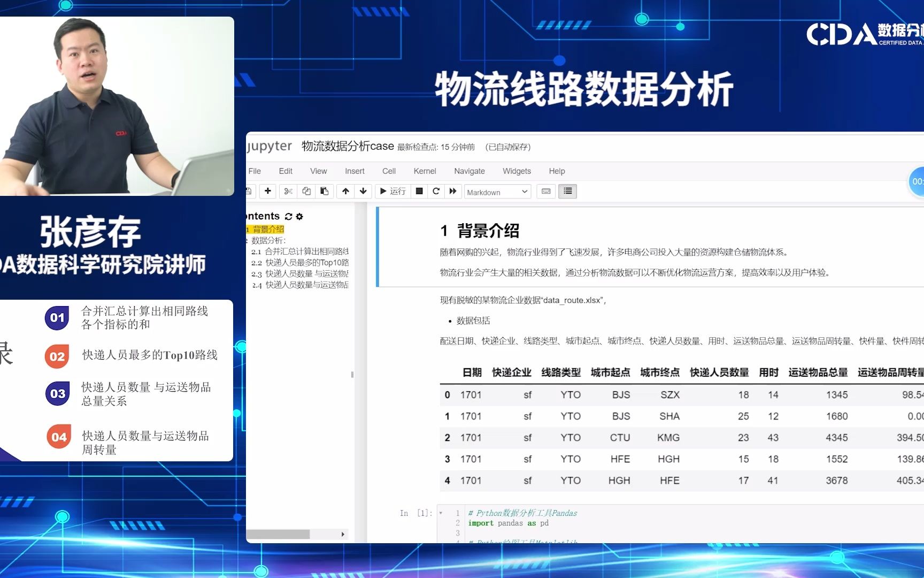Screen dimensions: 924x578
Task: Copy selected cells icon
Action: click(306, 191)
